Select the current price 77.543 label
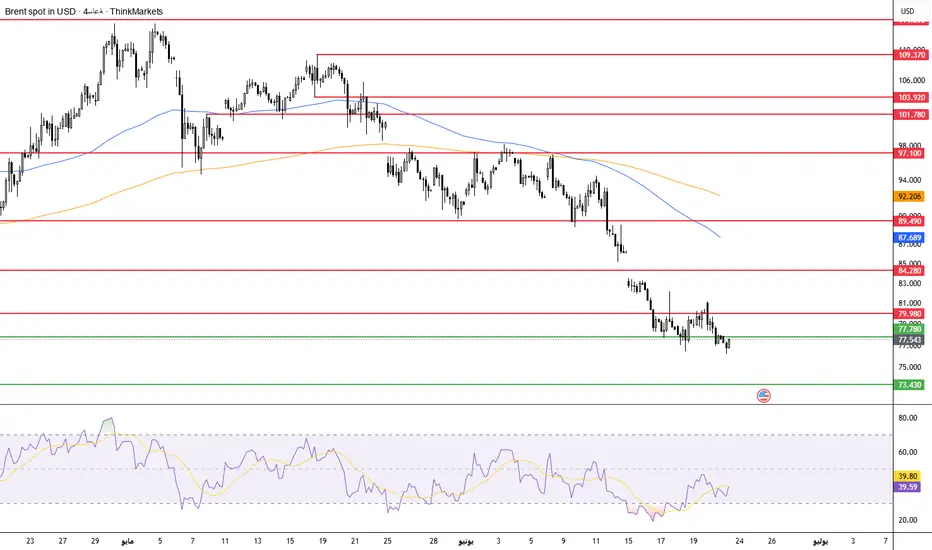The height and width of the screenshot is (550, 932). 909,340
